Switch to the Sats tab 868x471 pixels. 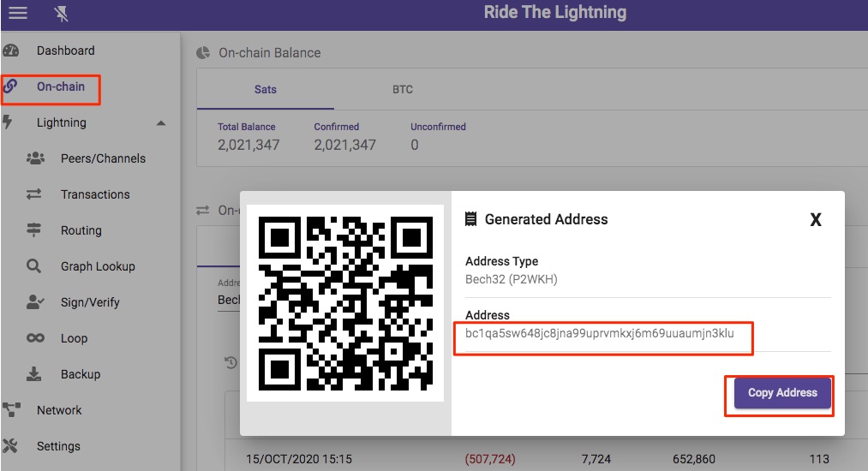[265, 89]
